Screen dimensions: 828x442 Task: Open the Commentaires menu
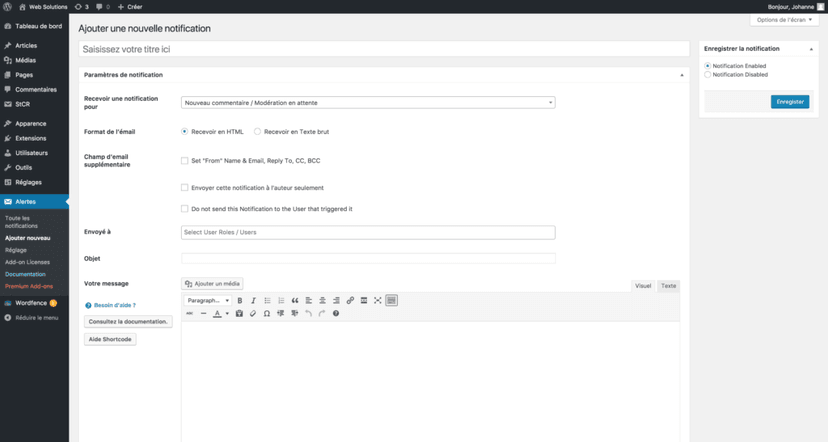34,90
